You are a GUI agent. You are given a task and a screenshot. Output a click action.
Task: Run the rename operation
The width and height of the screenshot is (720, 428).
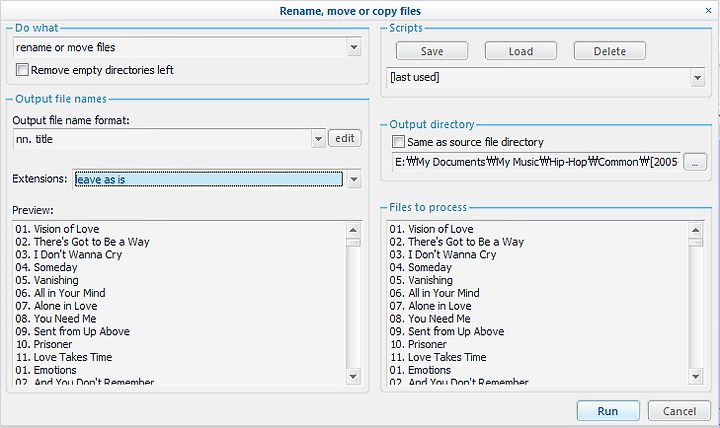(x=608, y=411)
